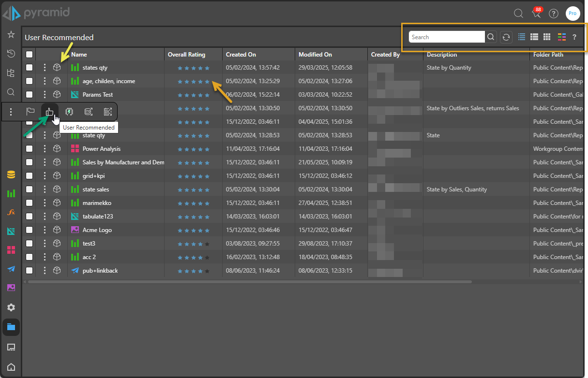
Task: Launch the blue Publish paper-plane module
Action: [x=11, y=269]
